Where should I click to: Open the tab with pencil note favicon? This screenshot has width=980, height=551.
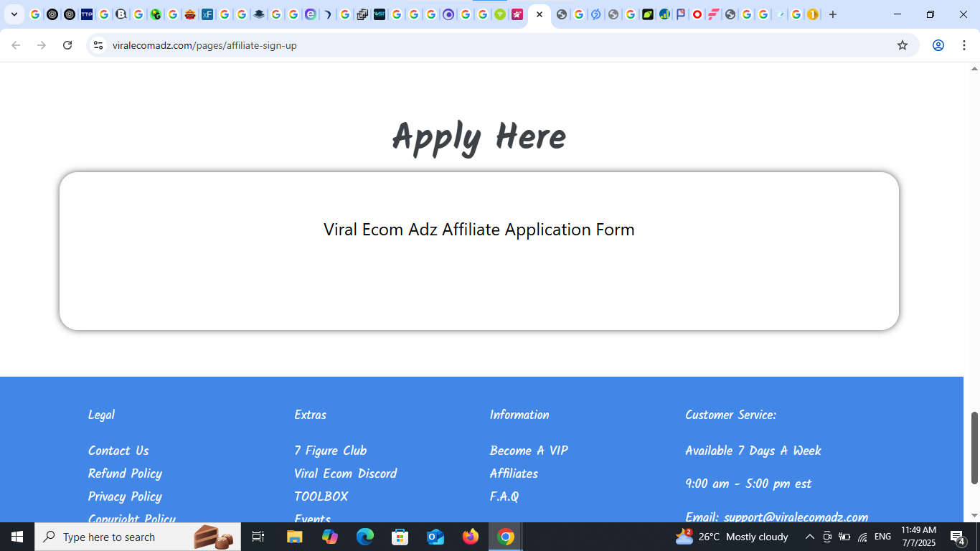point(780,14)
